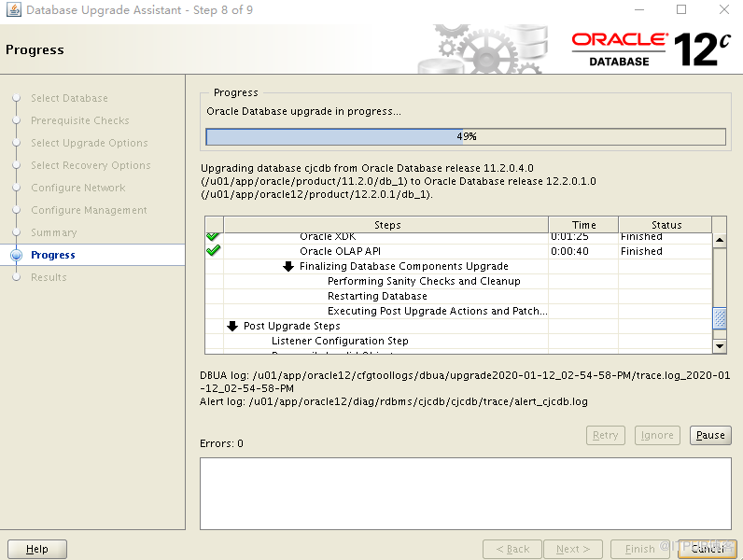Click the Ignore button
This screenshot has height=560, width=743.
pos(657,435)
